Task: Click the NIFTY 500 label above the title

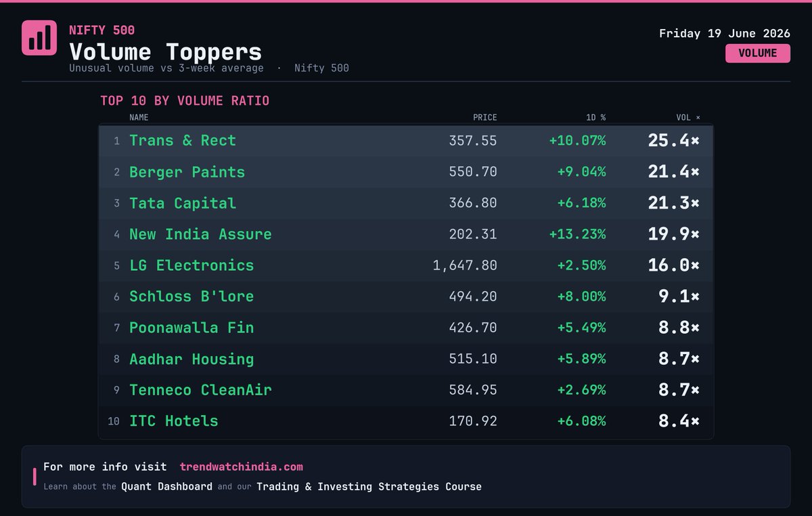Action: pyautogui.click(x=101, y=30)
